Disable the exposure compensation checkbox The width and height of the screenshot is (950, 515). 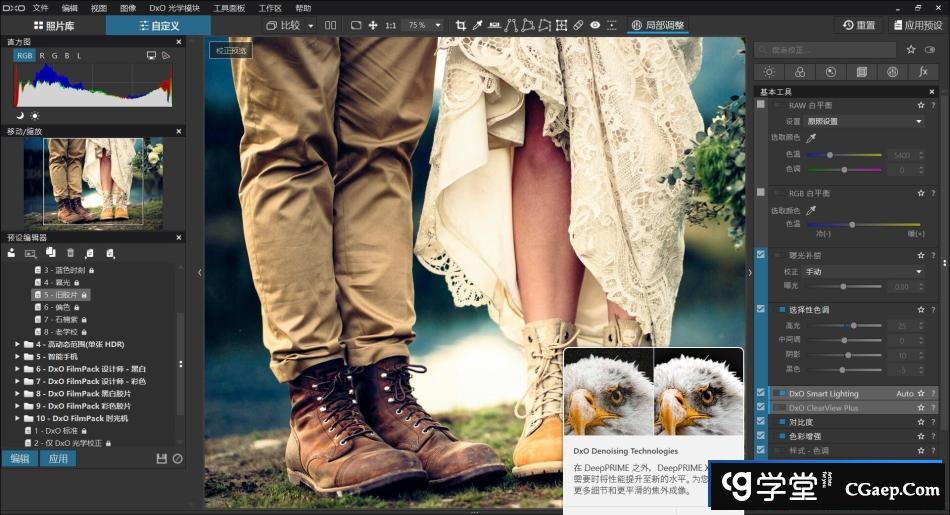761,255
